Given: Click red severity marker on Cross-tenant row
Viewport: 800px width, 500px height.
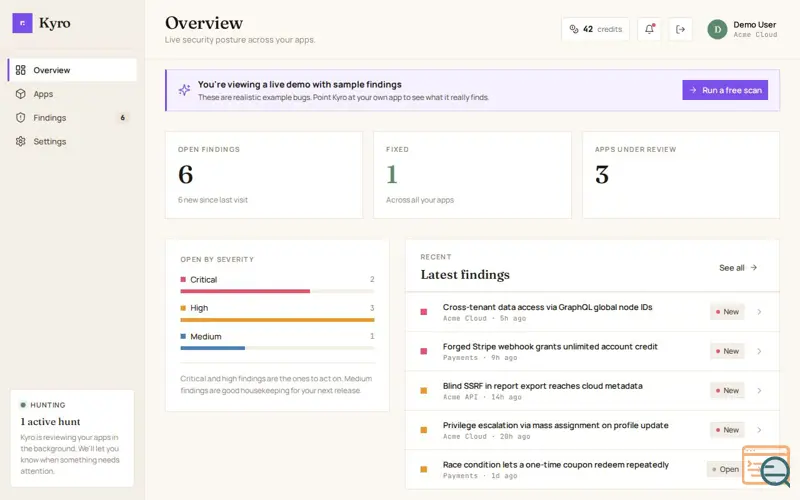Looking at the screenshot, I should 423,312.
